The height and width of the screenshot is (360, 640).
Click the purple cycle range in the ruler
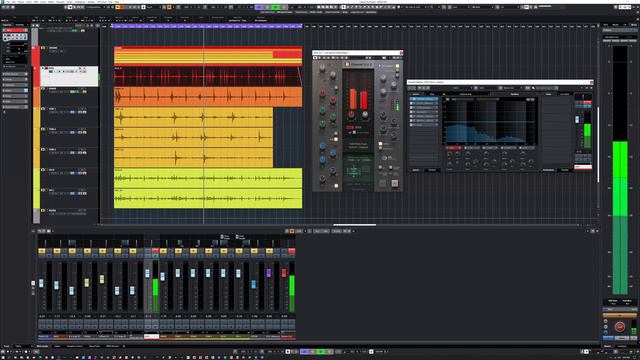pos(207,26)
